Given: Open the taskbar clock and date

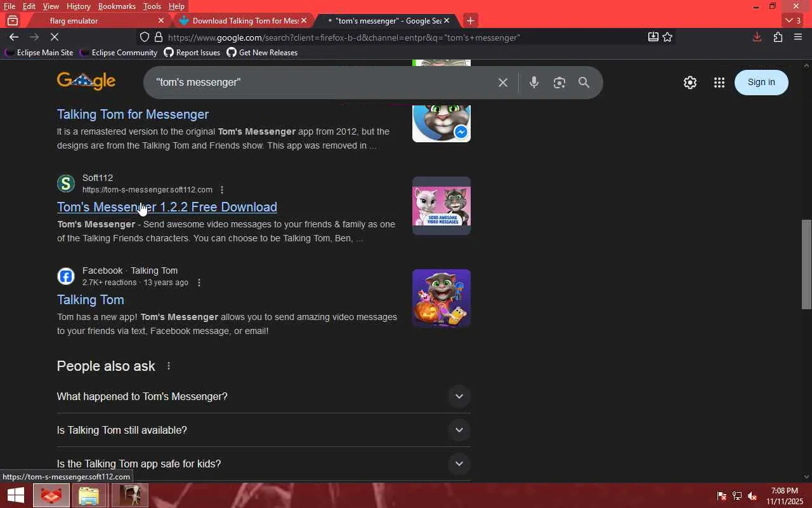Looking at the screenshot, I should pyautogui.click(x=785, y=496).
